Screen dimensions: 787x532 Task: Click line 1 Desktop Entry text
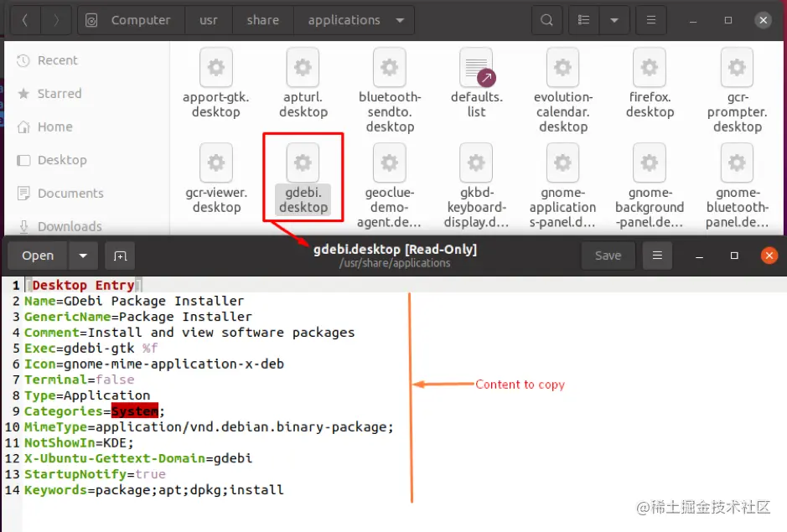[83, 285]
